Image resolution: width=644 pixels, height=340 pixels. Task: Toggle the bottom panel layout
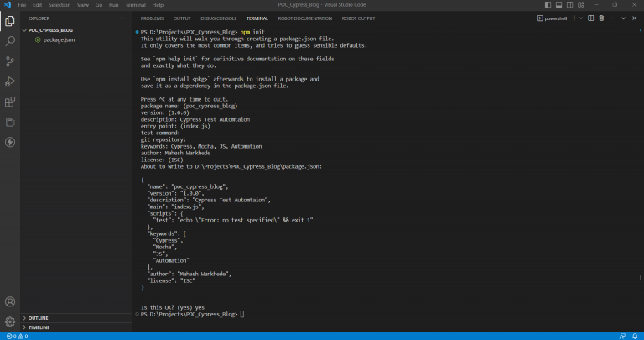559,5
